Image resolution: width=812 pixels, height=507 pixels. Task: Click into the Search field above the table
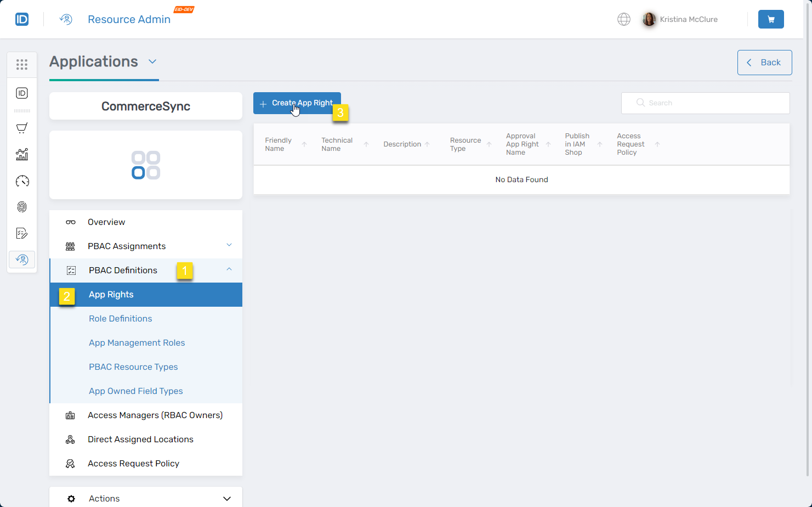(705, 103)
